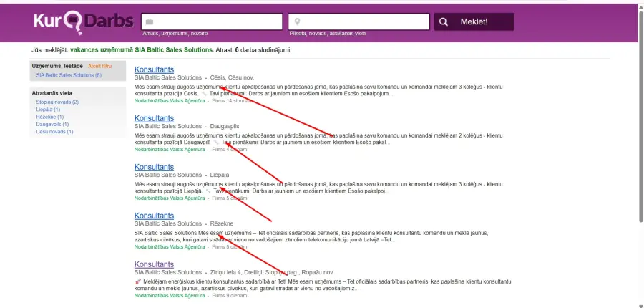
Task: Filter by Cēsu novads (1)
Action: click(x=54, y=132)
